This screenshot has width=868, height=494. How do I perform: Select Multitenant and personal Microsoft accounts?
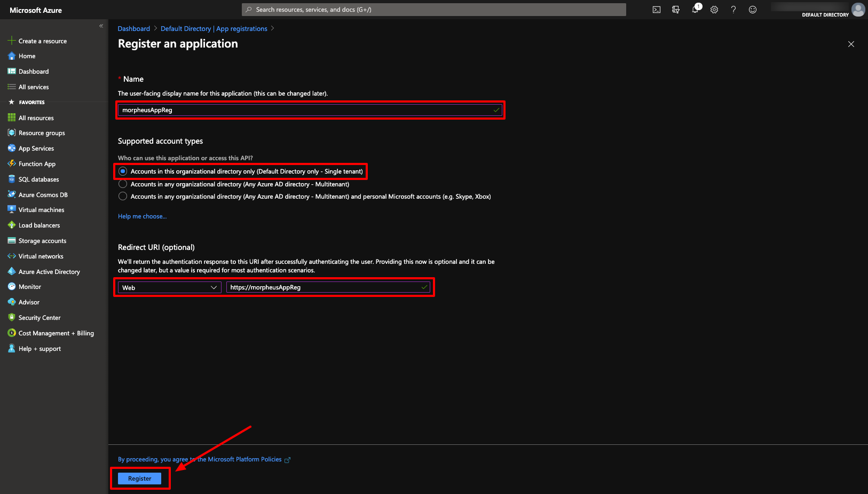(x=122, y=196)
